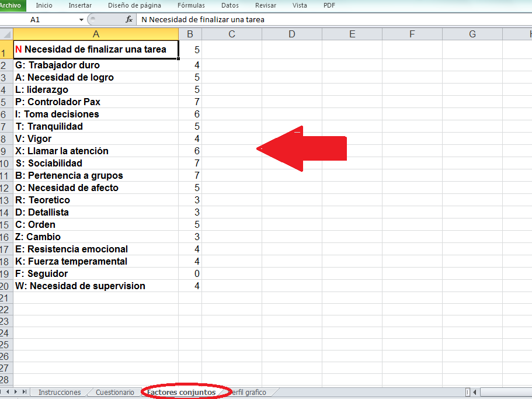The height and width of the screenshot is (399, 532).
Task: Click the Select All corner box
Action: (6, 34)
